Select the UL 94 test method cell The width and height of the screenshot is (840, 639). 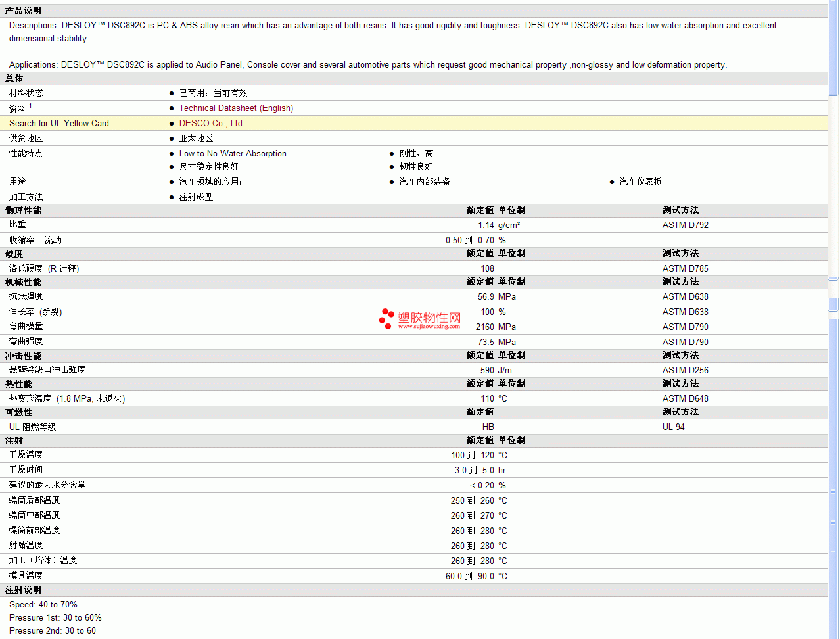[674, 427]
